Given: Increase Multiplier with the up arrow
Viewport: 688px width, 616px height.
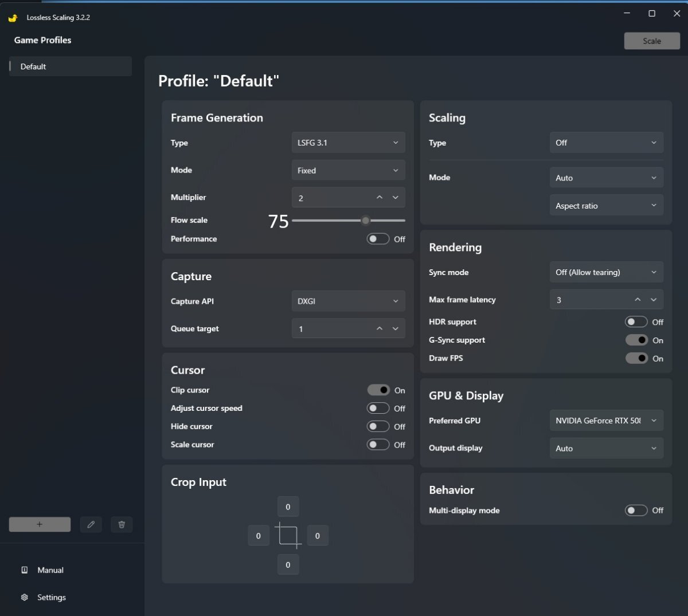Looking at the screenshot, I should 379,198.
